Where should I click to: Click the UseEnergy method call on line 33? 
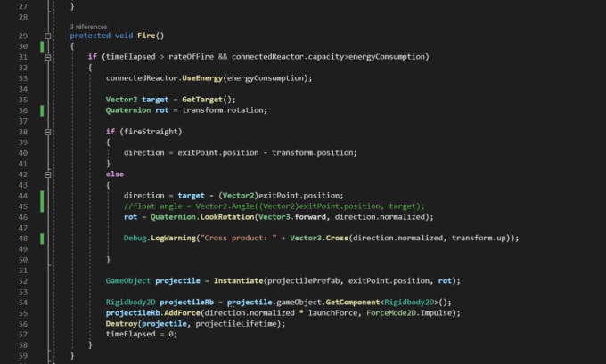202,78
